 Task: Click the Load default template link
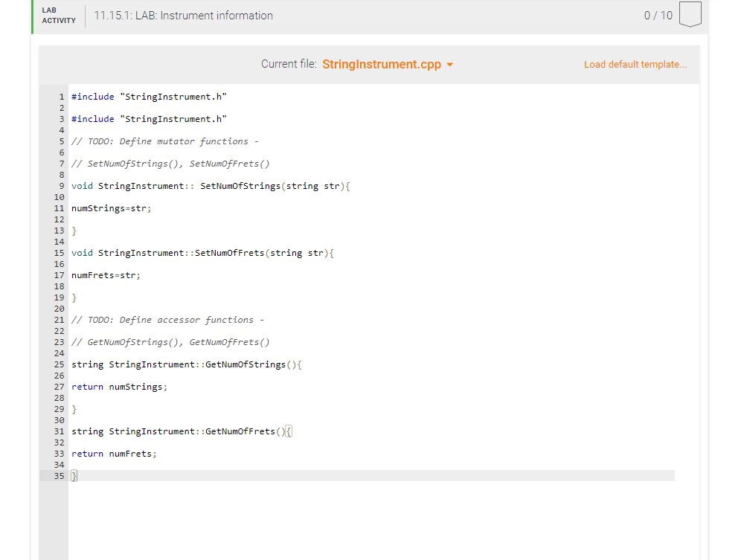[x=635, y=64]
